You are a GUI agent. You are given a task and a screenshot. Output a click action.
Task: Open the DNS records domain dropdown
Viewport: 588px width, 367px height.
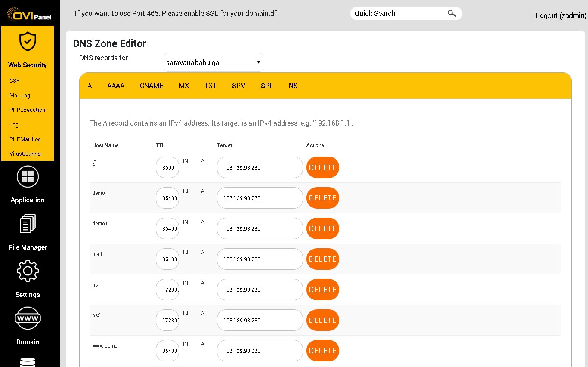tap(213, 62)
